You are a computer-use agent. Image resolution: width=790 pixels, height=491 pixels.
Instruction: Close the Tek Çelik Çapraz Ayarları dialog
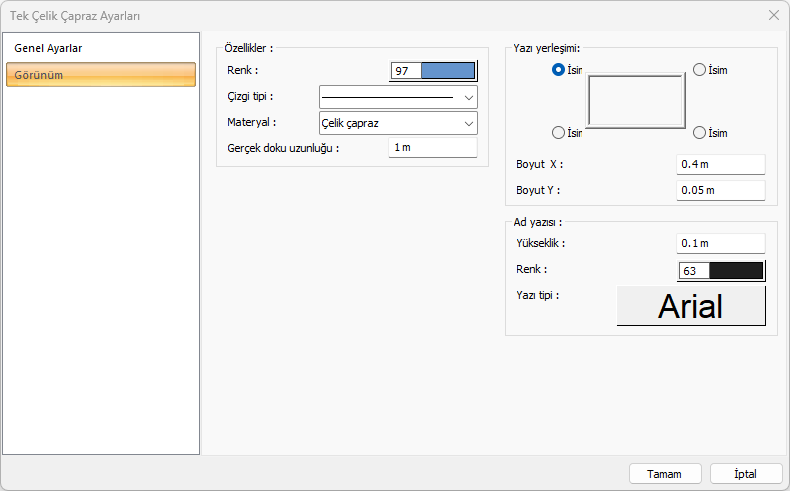773,15
